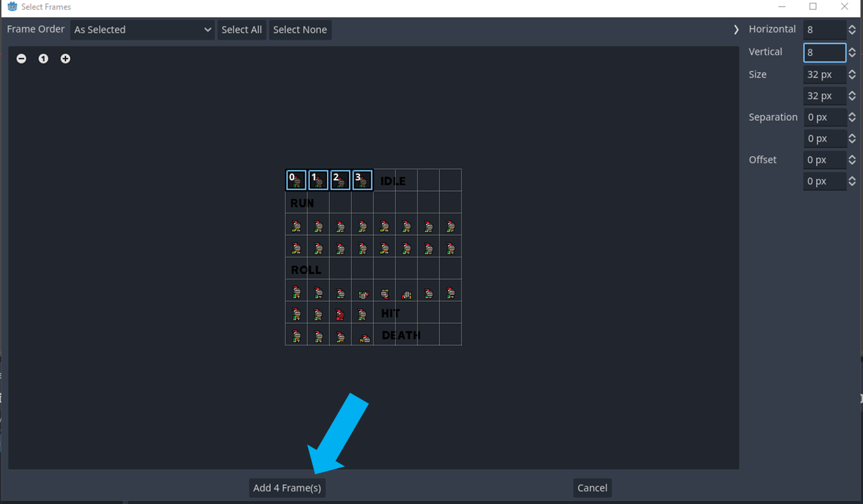
Task: Click the zoom out minus icon
Action: (21, 59)
